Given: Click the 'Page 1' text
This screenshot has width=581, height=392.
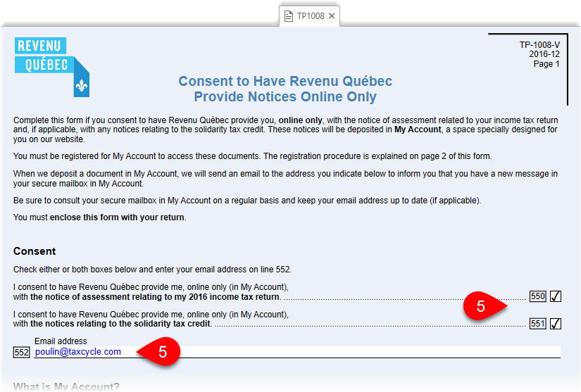Looking at the screenshot, I should (x=546, y=63).
